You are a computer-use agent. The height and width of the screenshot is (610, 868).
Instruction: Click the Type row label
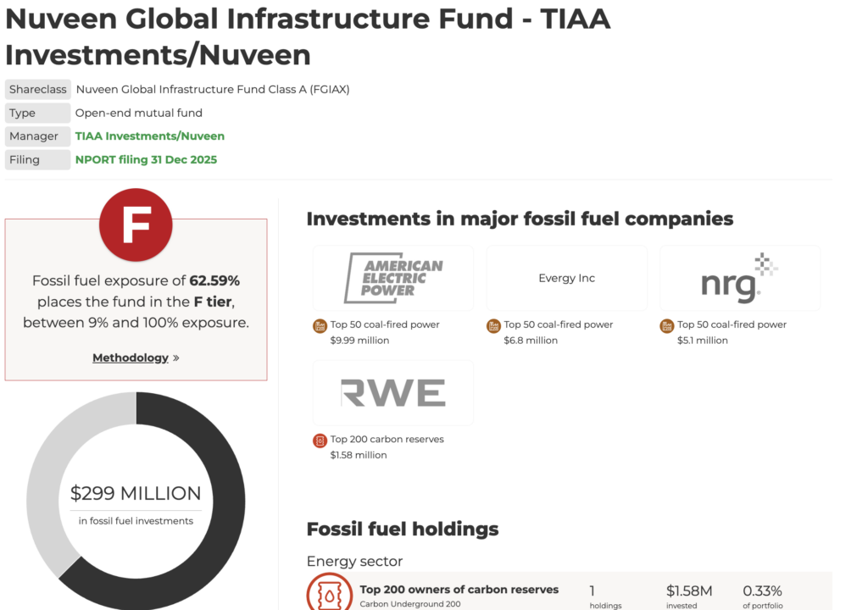37,112
